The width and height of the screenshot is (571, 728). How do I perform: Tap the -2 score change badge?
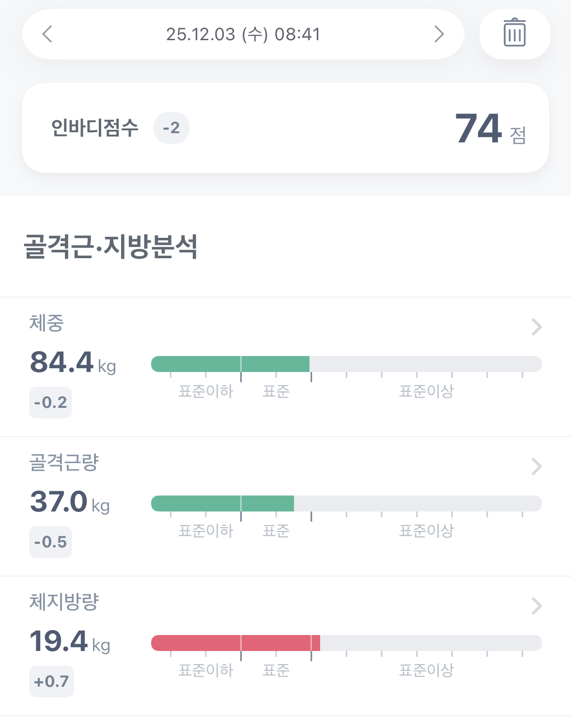171,128
